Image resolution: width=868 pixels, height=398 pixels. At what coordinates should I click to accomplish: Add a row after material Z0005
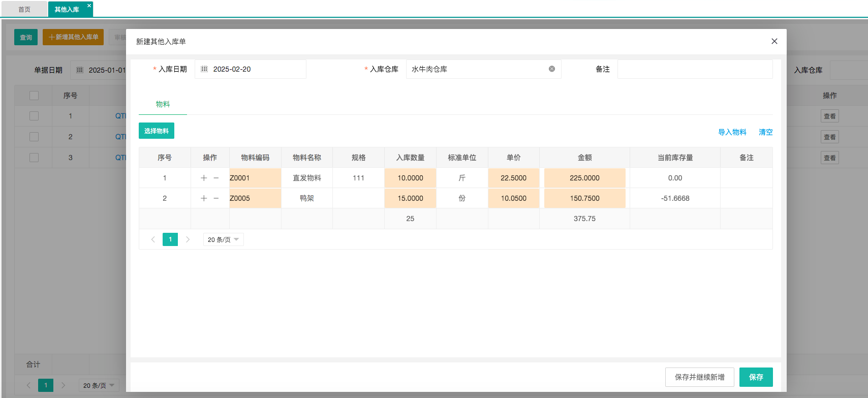pyautogui.click(x=204, y=198)
